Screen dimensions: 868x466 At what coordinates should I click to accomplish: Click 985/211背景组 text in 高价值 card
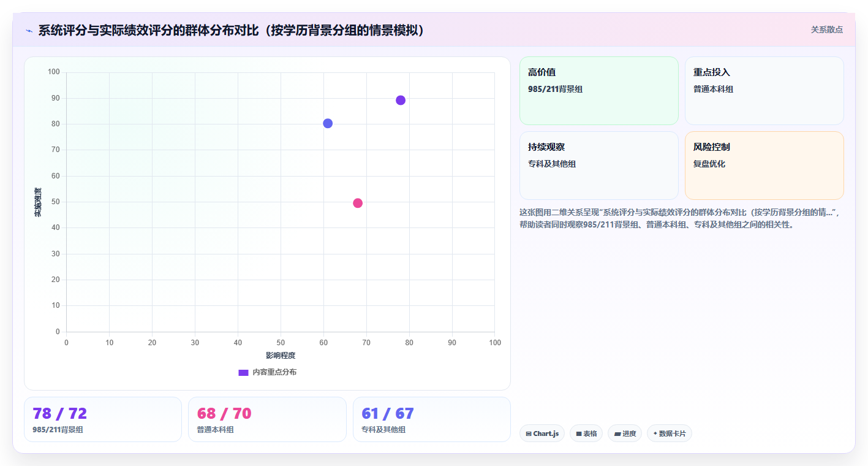[x=555, y=89]
